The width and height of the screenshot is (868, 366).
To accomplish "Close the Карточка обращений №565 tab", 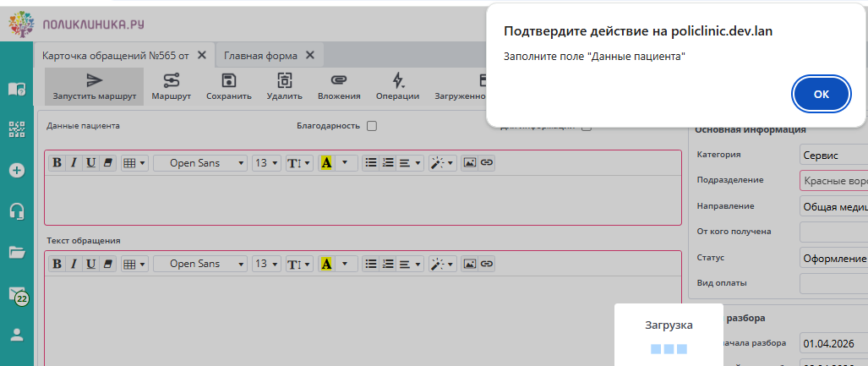I will pyautogui.click(x=202, y=55).
